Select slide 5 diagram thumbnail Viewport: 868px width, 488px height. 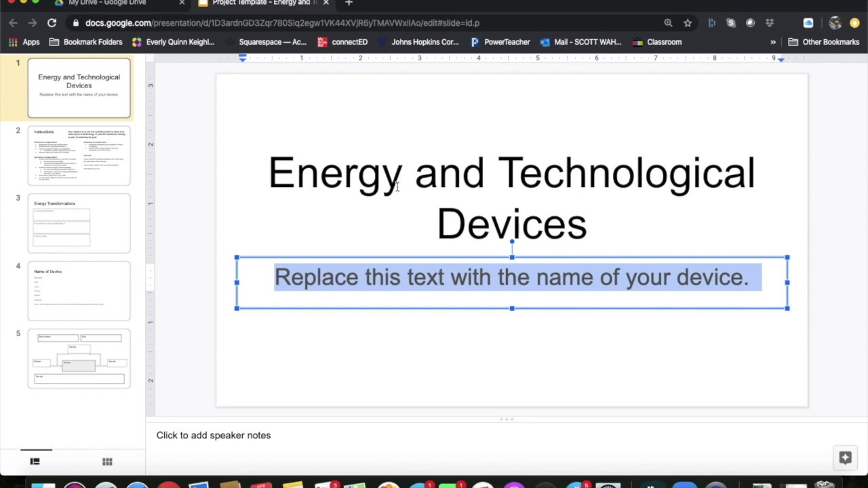[79, 359]
